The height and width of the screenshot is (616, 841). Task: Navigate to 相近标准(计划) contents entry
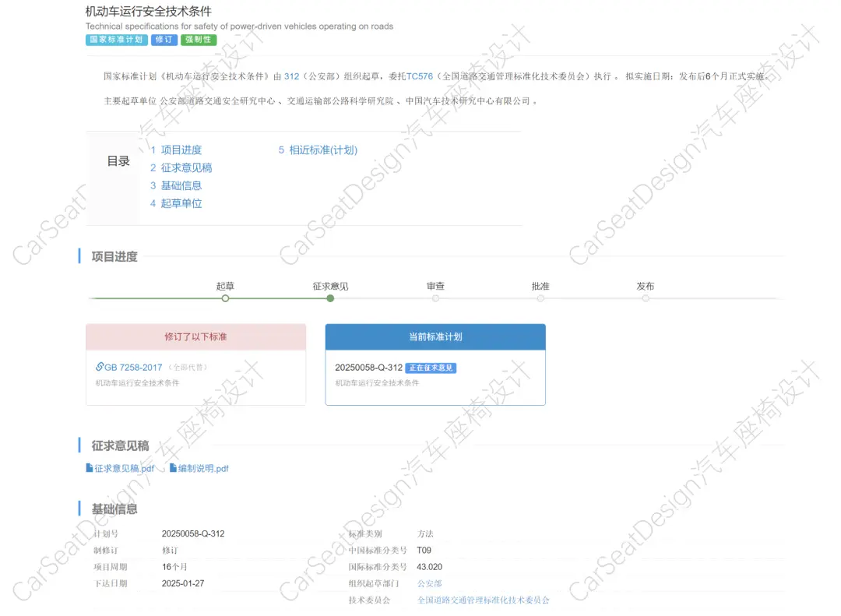coord(322,150)
